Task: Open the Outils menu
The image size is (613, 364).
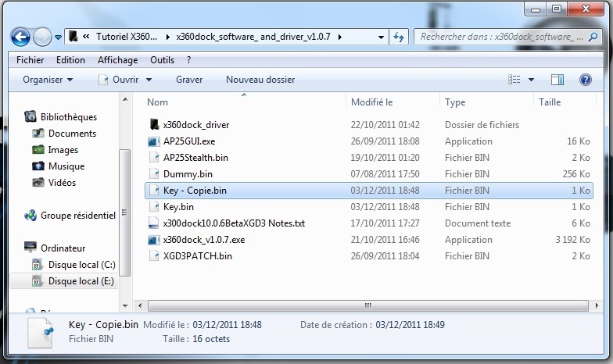Action: tap(163, 59)
